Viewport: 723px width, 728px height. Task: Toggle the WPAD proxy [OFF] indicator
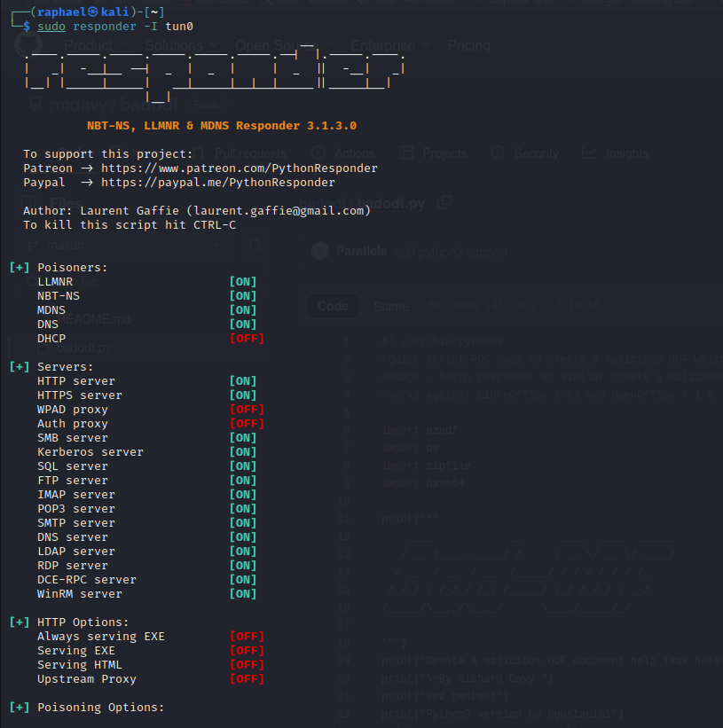(x=247, y=409)
